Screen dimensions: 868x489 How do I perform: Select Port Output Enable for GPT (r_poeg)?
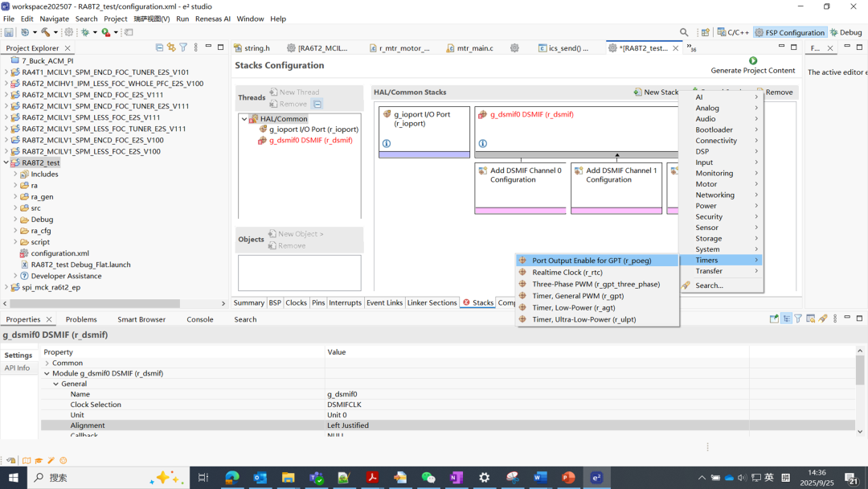596,261
